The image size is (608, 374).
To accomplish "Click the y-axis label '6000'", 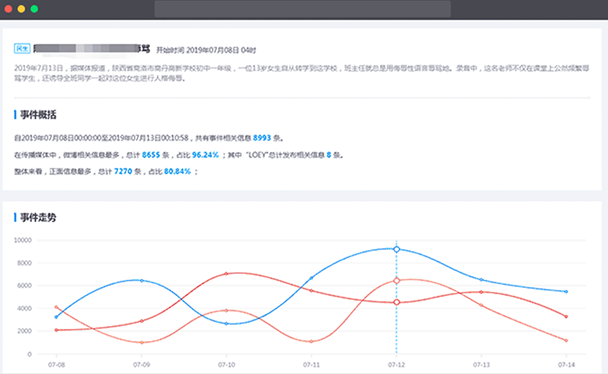I will click(24, 286).
